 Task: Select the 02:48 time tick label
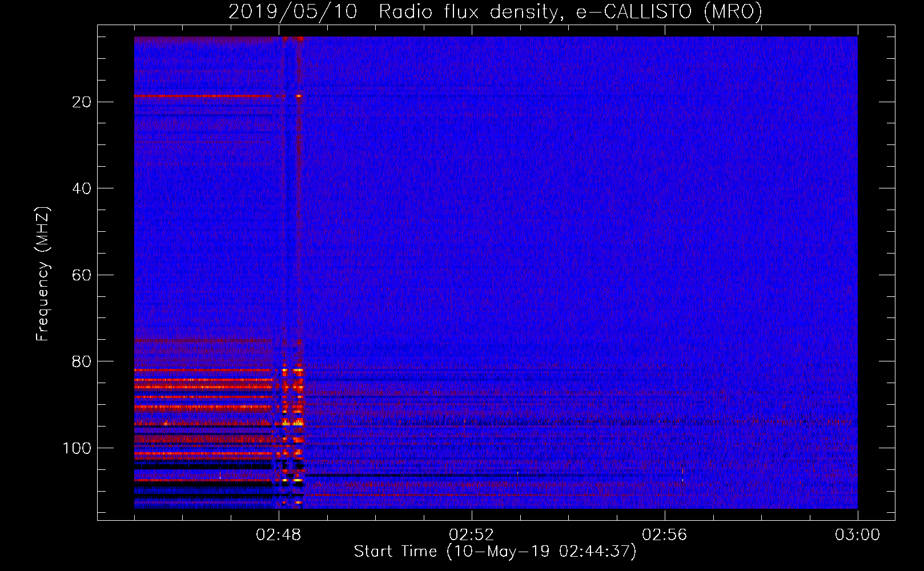(x=279, y=535)
